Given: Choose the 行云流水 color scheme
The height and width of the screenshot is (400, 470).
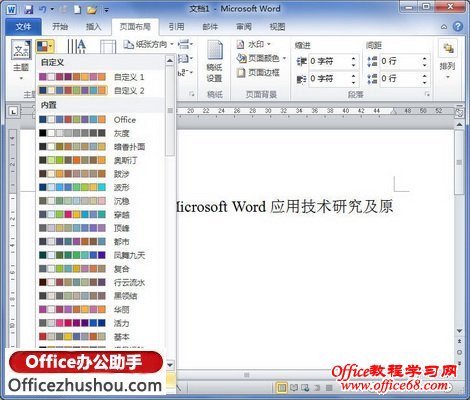Looking at the screenshot, I should coord(101,282).
